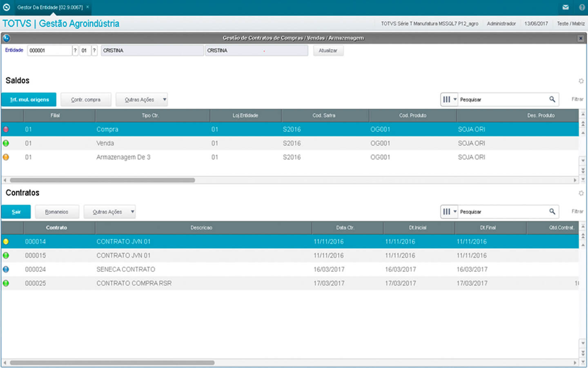Select the green status Venda row

(x=105, y=143)
